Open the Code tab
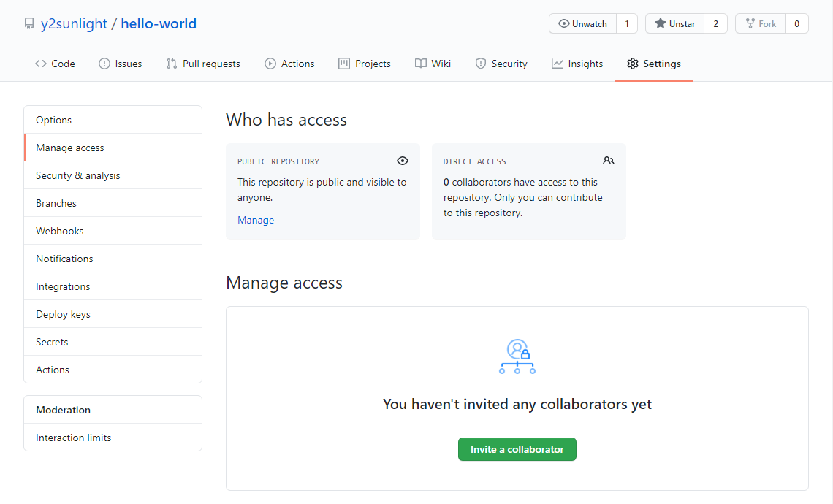Screen dimensions: 833x504 click(55, 64)
